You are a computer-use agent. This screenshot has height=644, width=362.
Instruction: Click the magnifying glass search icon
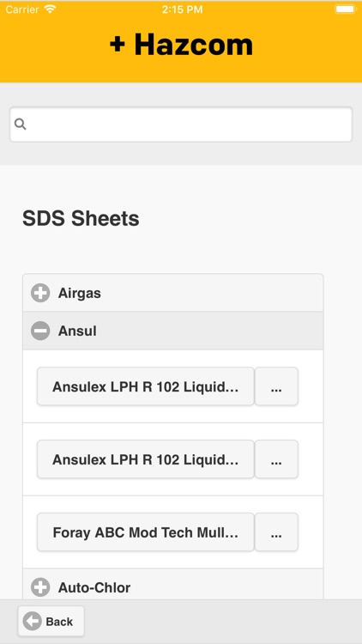point(20,124)
